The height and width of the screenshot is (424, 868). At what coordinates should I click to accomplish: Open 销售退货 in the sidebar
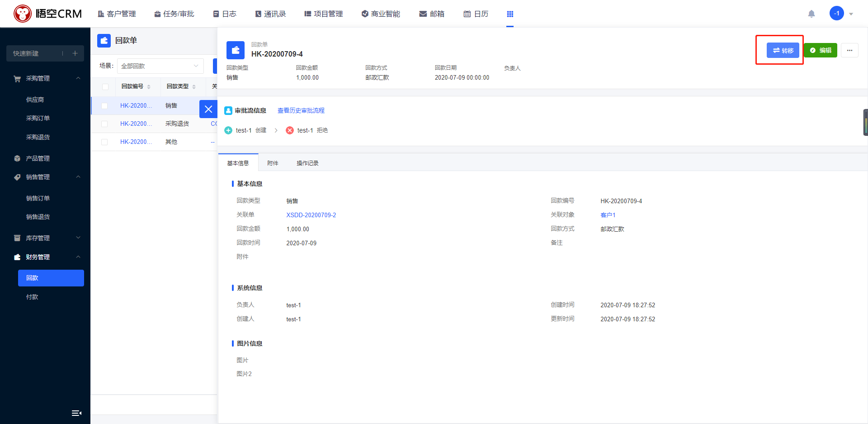[38, 217]
